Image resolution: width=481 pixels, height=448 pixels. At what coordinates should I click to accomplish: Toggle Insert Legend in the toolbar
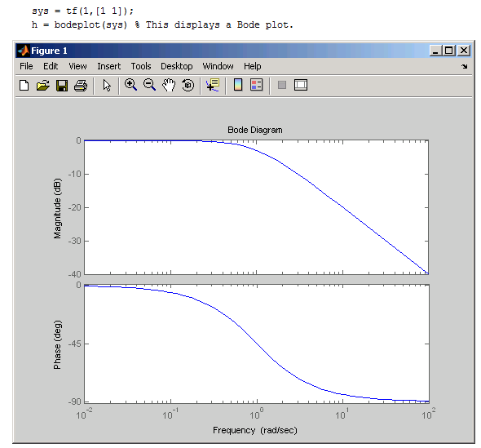click(x=257, y=85)
